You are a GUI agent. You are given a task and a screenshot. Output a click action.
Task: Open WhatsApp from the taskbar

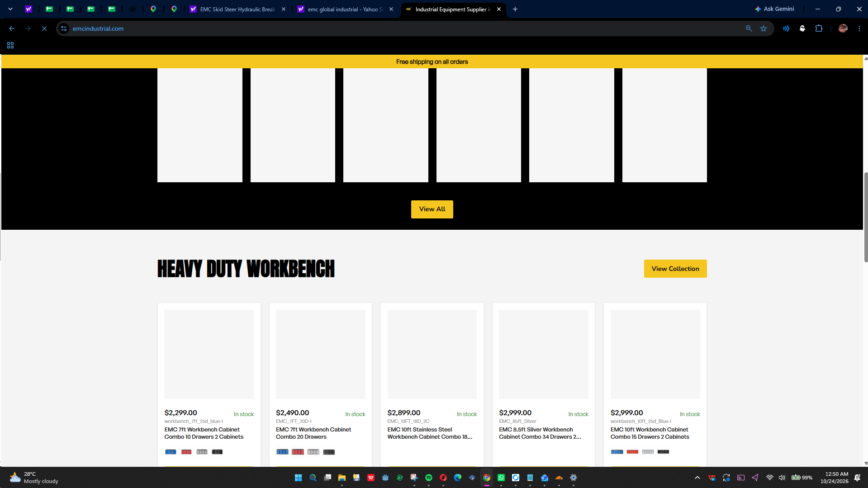[x=501, y=478]
